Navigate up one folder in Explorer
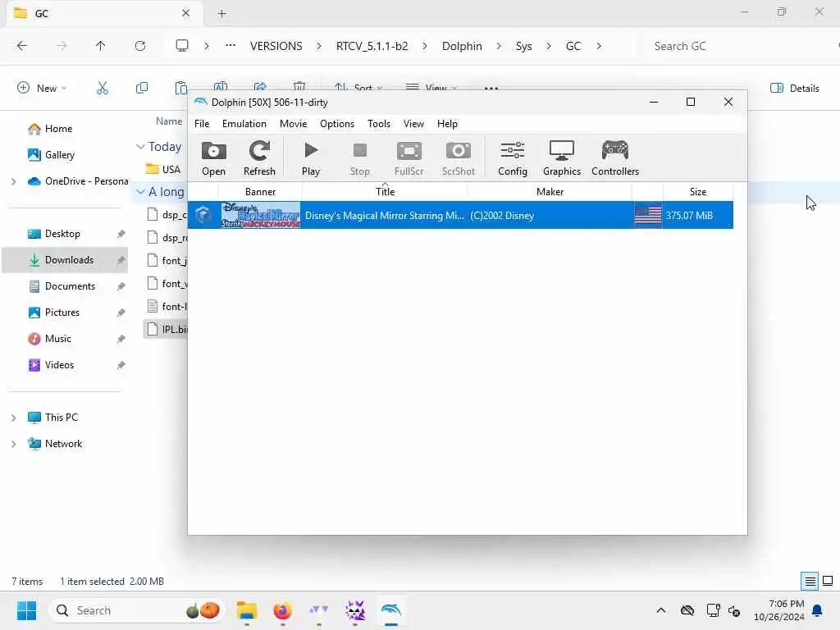This screenshot has width=840, height=630. point(100,46)
